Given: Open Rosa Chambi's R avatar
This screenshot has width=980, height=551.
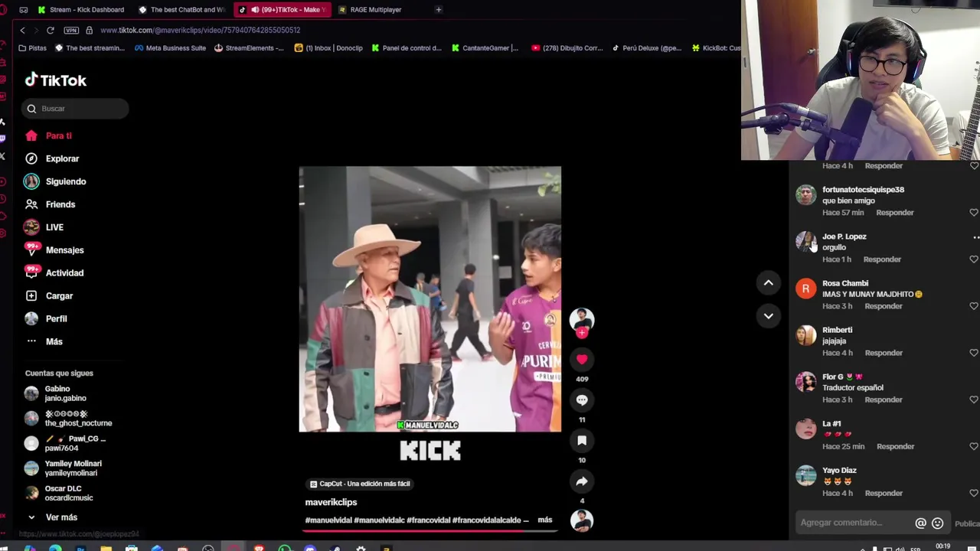Looking at the screenshot, I should (x=805, y=289).
